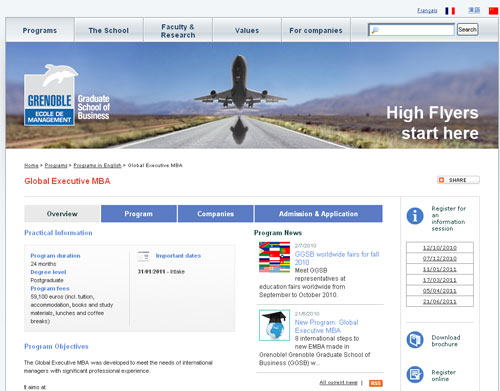This screenshot has width=500, height=391.
Task: Click the French flag icon
Action: [x=450, y=11]
